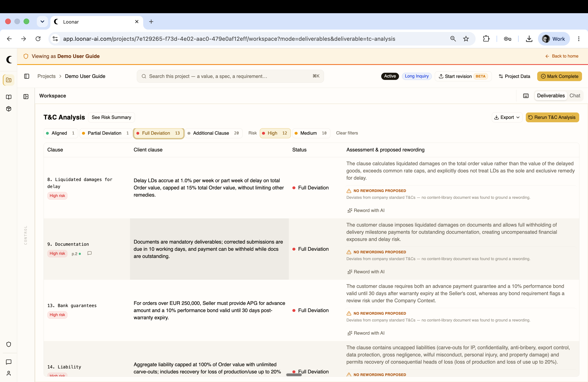
Task: Toggle the sidebar panel beside Projects breadcrumb
Action: 27,76
